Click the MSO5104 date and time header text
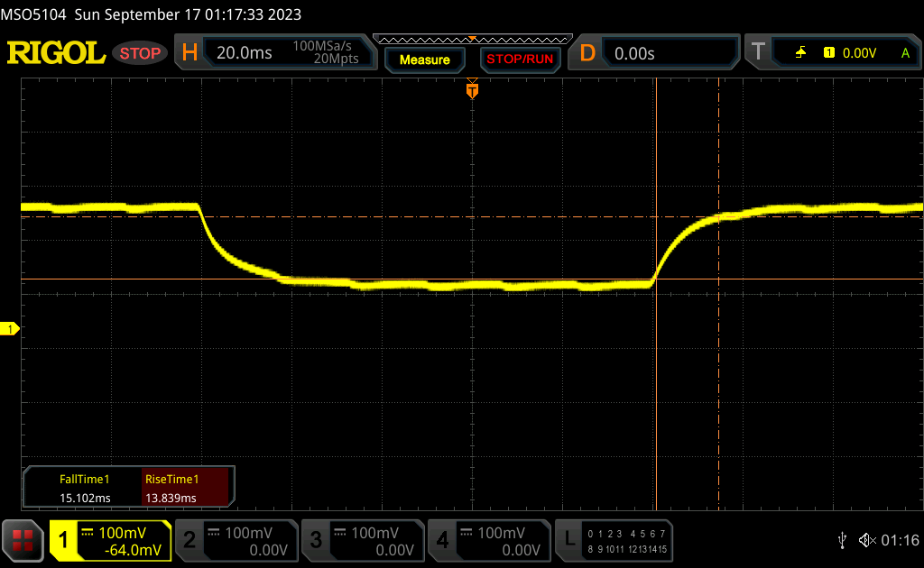Viewport: 924px width, 568px height. [x=151, y=14]
